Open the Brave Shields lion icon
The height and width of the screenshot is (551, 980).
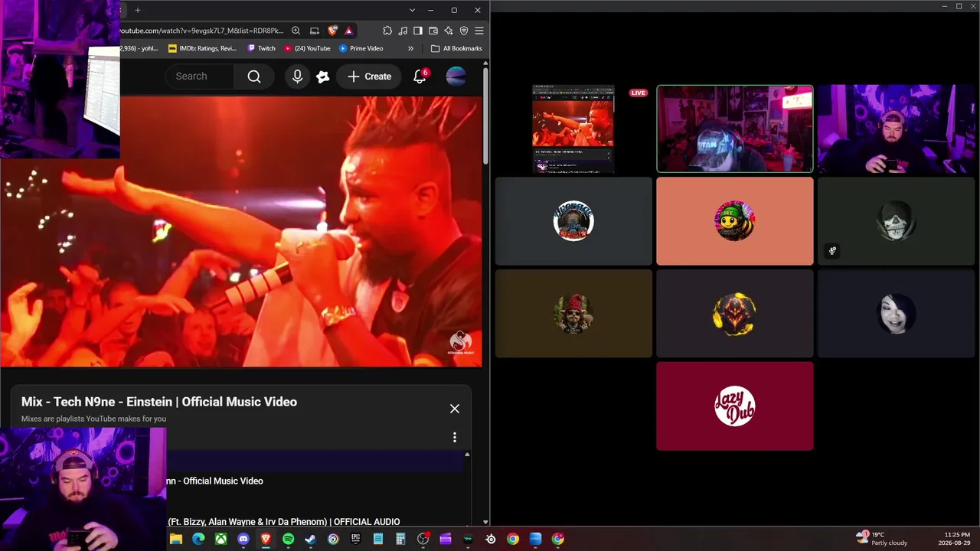click(x=332, y=31)
